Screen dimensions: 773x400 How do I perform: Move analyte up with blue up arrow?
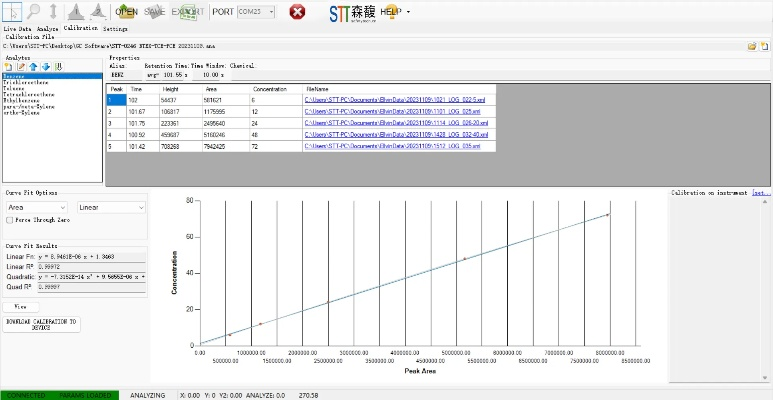pos(33,67)
